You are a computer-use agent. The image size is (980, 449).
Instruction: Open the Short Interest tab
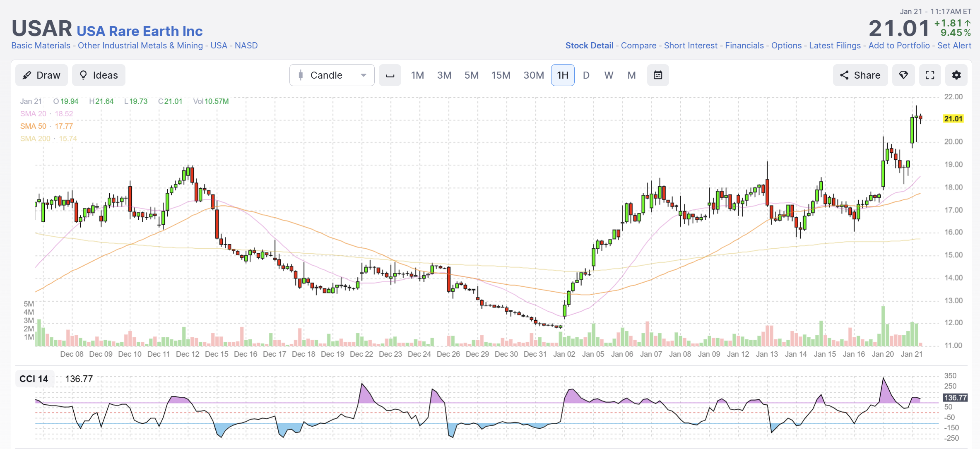click(x=691, y=46)
